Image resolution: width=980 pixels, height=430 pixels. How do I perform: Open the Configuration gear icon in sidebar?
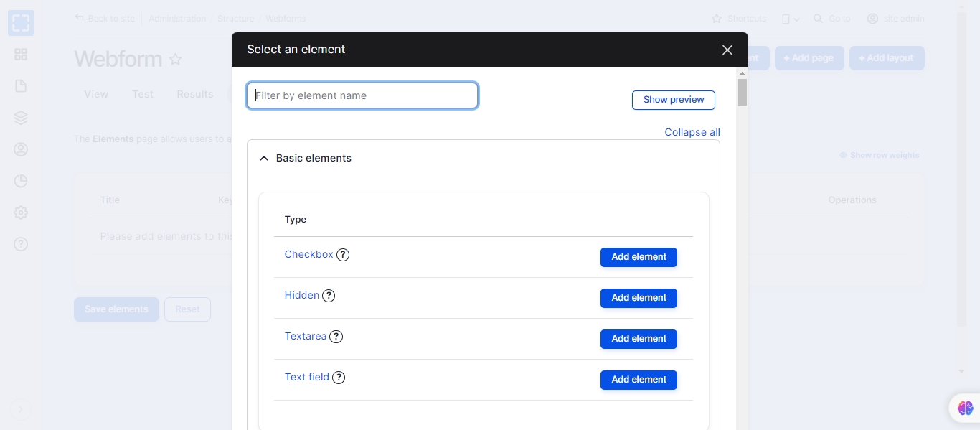pyautogui.click(x=21, y=212)
